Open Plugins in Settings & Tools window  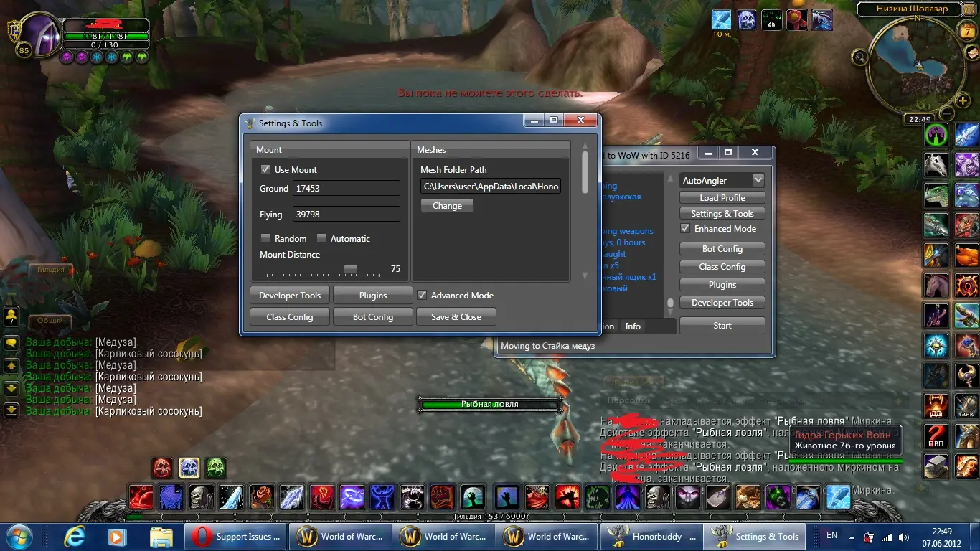[x=373, y=295]
